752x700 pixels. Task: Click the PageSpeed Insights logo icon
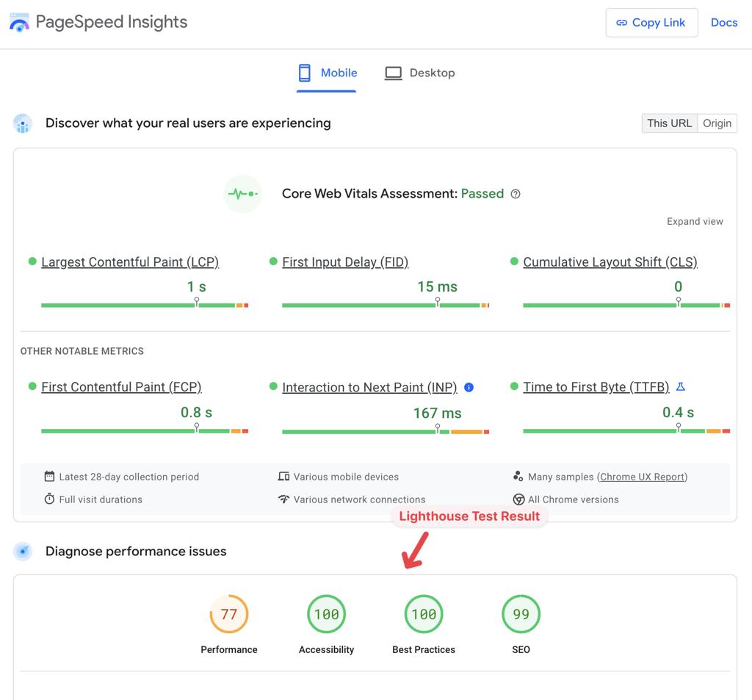[x=19, y=23]
